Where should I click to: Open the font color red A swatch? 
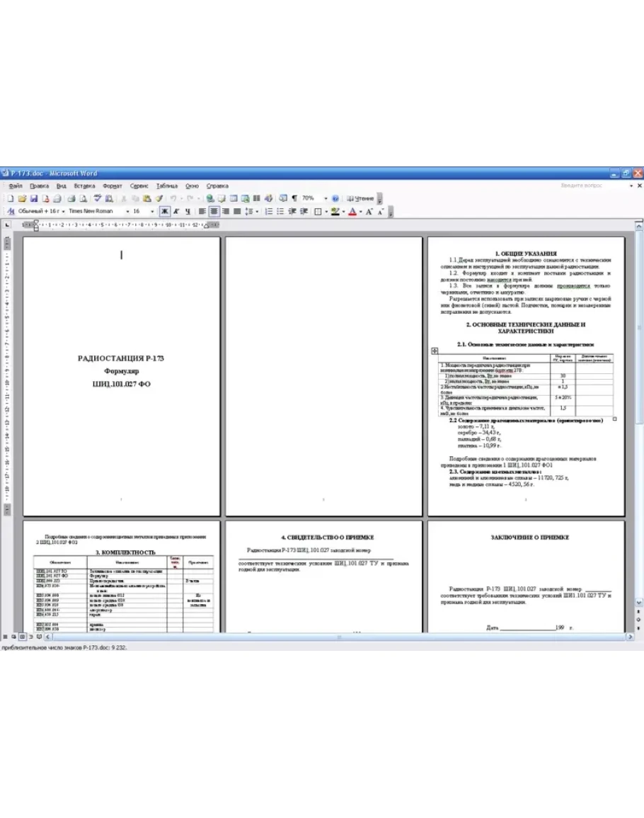tap(352, 211)
